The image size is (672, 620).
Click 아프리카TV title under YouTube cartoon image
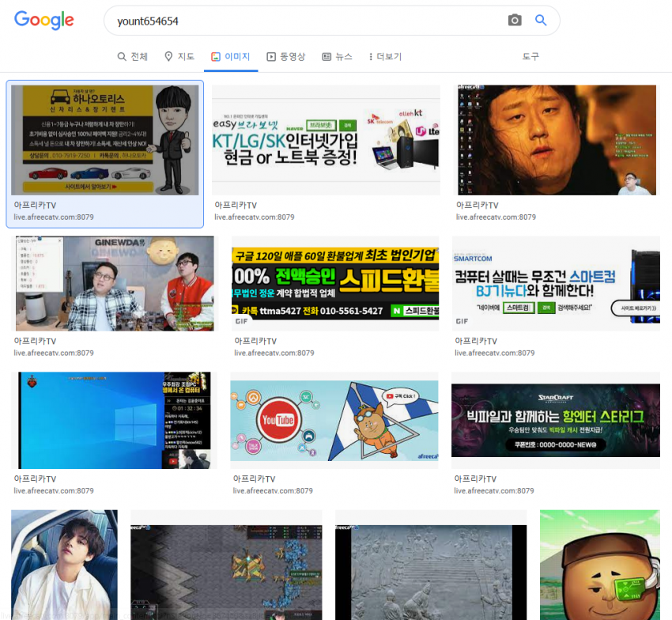click(x=254, y=479)
